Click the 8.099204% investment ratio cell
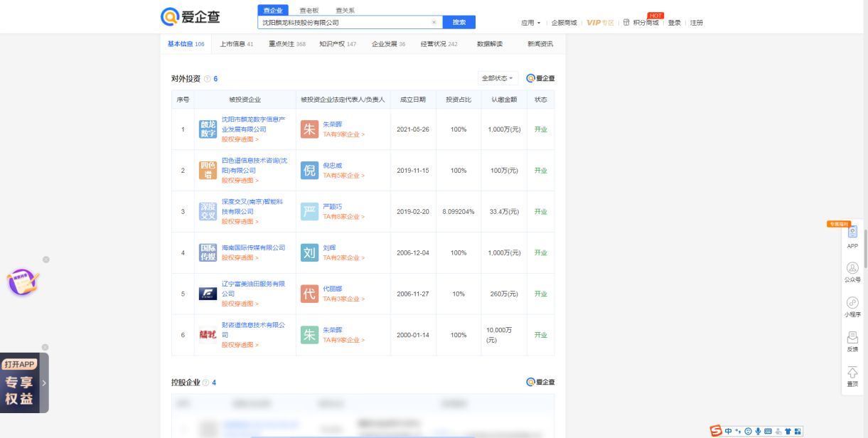The image size is (868, 438). [x=458, y=212]
